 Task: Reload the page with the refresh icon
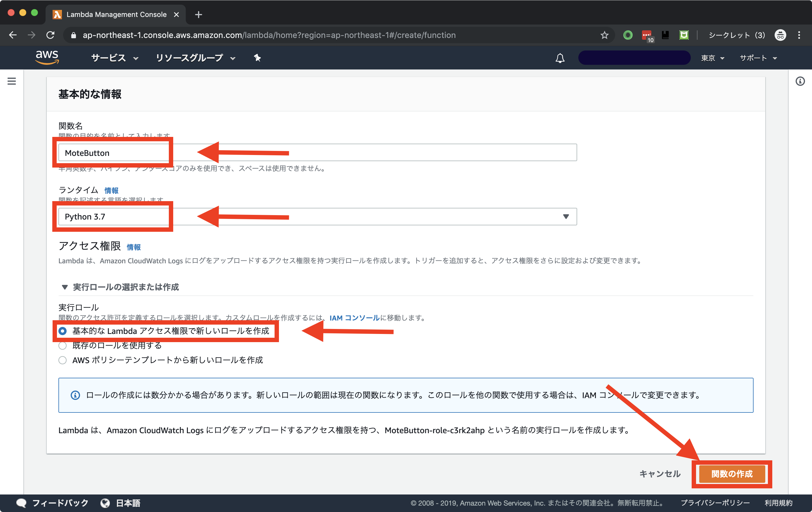(50, 35)
